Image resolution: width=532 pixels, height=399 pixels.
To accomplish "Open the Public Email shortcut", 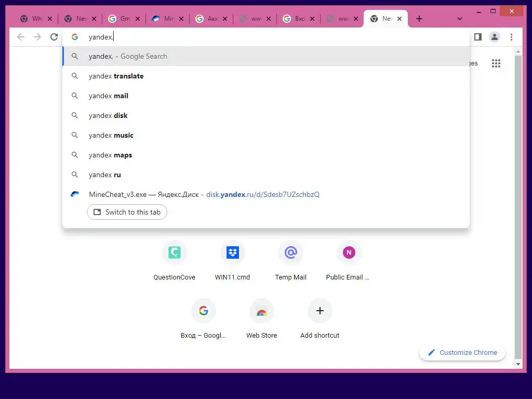I will [349, 261].
